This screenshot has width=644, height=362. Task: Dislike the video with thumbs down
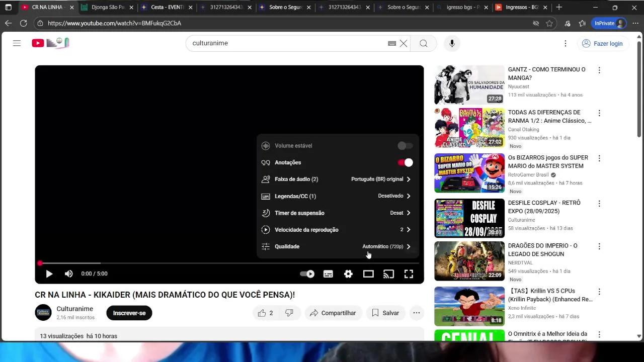(x=289, y=313)
